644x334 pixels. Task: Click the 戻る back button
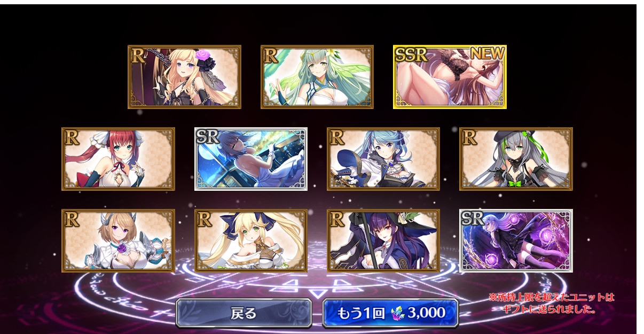(244, 313)
